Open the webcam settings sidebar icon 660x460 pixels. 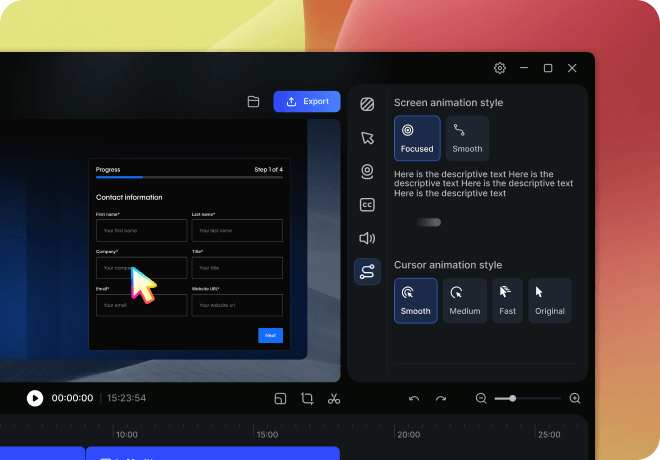367,171
